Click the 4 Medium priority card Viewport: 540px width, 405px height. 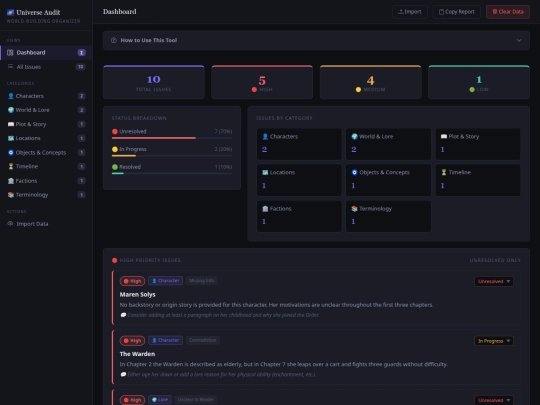click(371, 82)
